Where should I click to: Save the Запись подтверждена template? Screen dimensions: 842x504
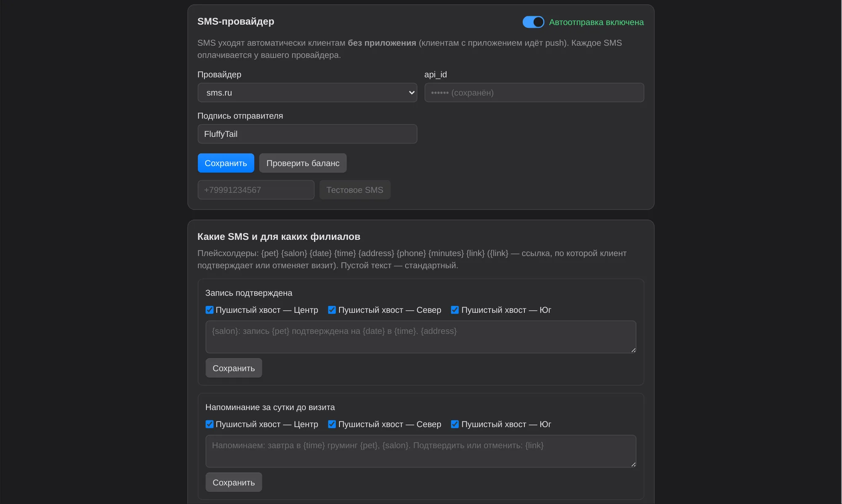pos(234,368)
